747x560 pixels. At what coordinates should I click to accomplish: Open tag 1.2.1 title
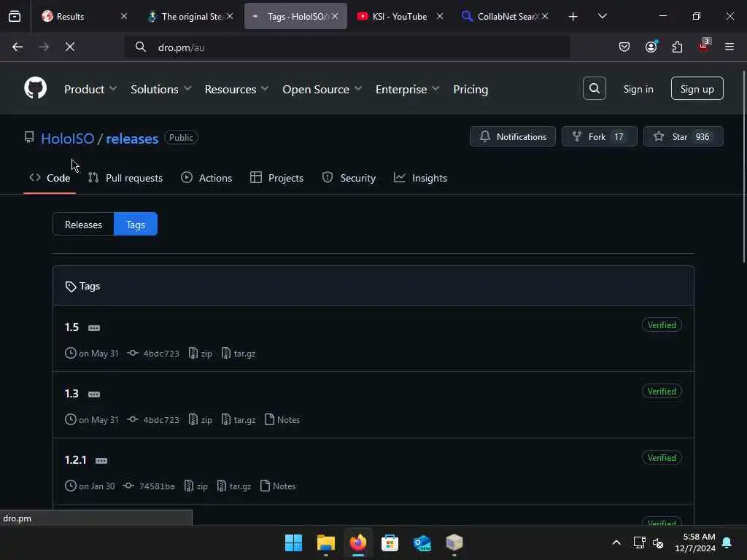click(75, 460)
